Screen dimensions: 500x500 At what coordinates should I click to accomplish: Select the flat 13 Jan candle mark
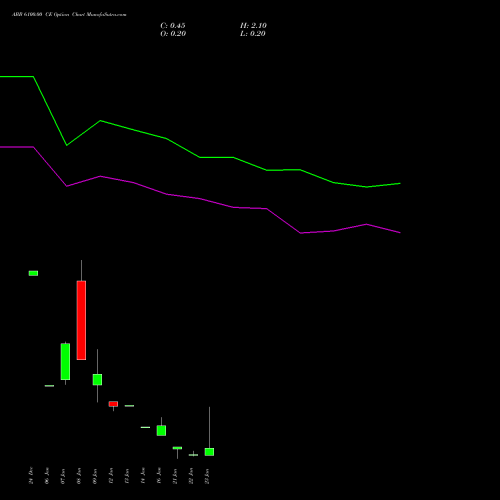pyautogui.click(x=129, y=406)
